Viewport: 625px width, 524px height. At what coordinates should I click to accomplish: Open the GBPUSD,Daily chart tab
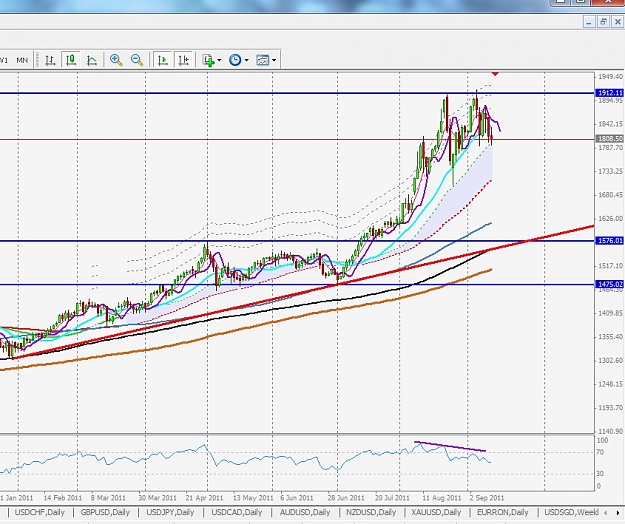[x=105, y=512]
